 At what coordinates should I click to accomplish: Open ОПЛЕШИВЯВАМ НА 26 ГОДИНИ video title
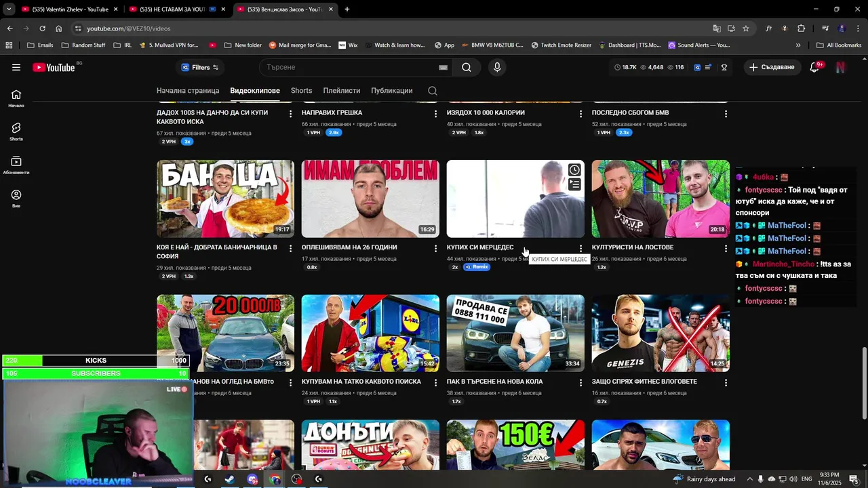(349, 247)
